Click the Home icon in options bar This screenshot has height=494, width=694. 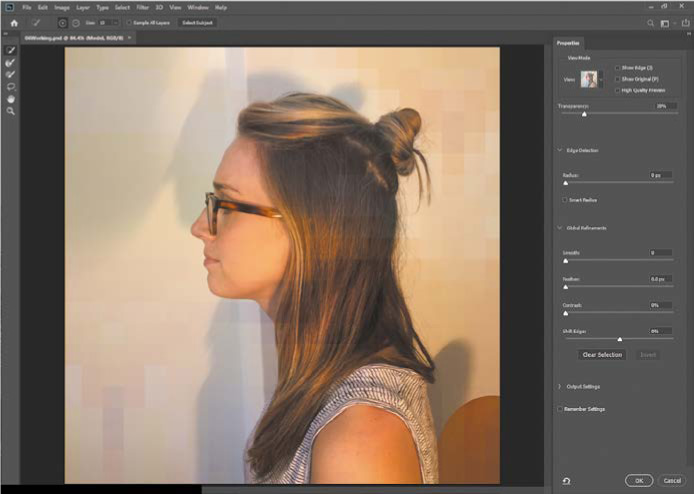point(14,22)
